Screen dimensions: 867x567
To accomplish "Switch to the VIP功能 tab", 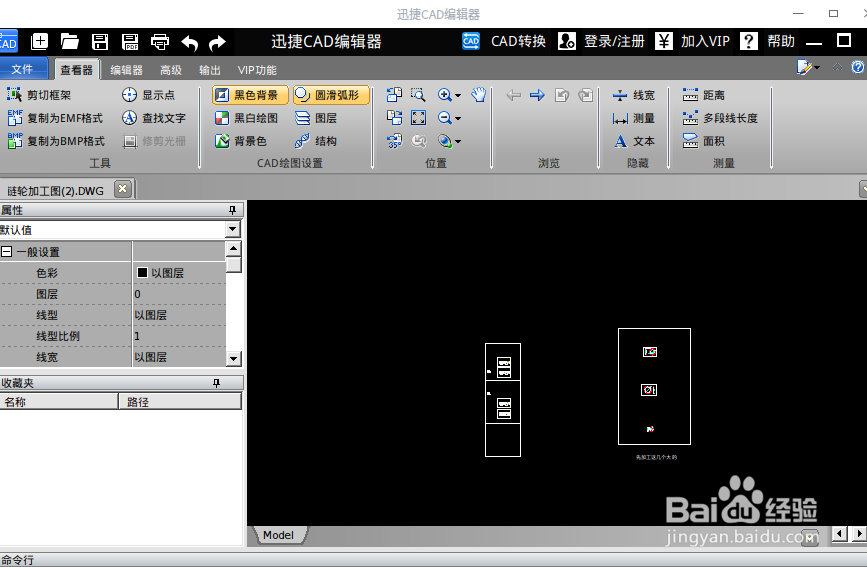I will click(x=257, y=70).
